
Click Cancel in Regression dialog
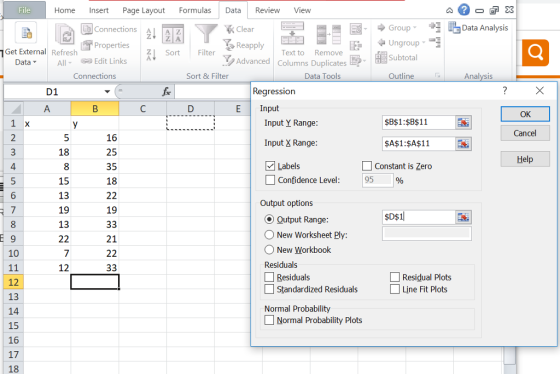pos(525,133)
